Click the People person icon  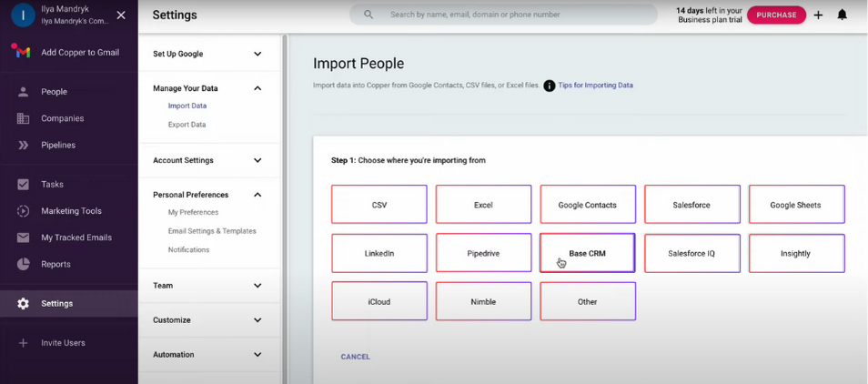24,92
